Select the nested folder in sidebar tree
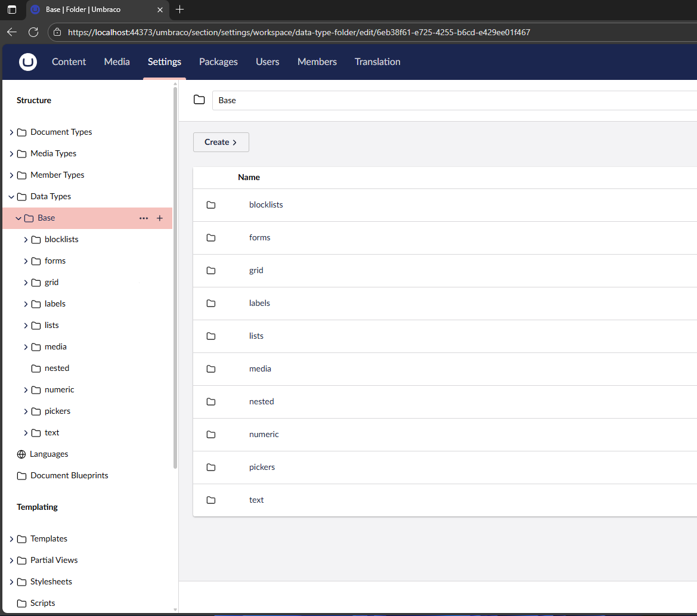This screenshot has height=616, width=697. 57,369
